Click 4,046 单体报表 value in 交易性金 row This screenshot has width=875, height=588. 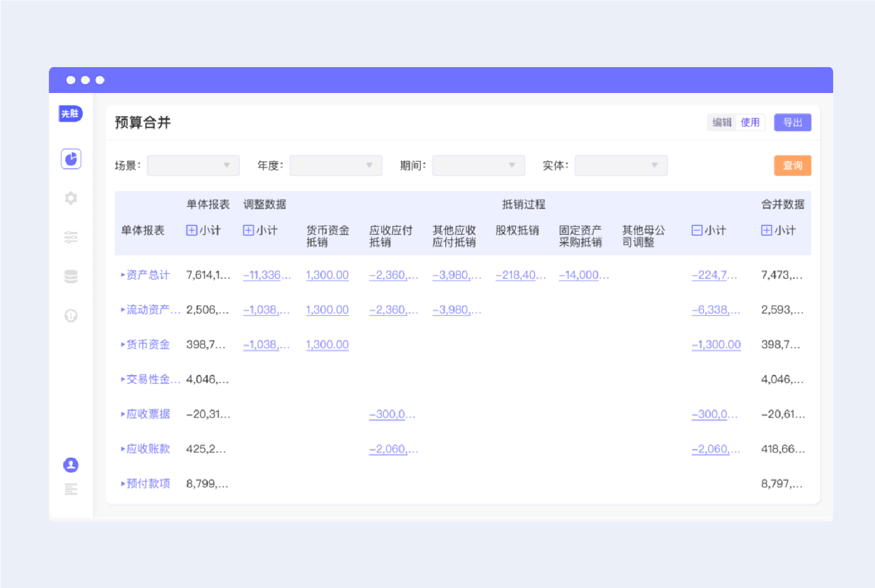[x=208, y=379]
